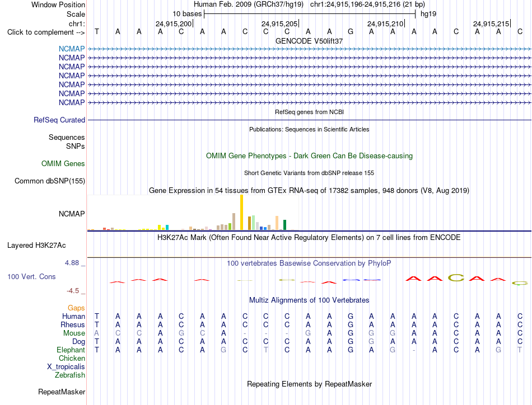Click '100 vertebrates Basewise Conservation by PhyloP' title
Image resolution: width=532 pixels, height=405 pixels.
(309, 263)
